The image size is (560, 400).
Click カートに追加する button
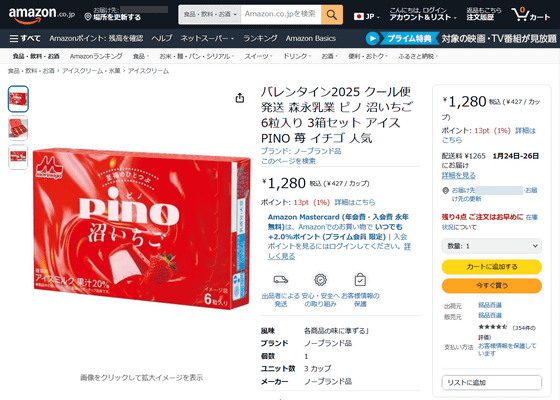(x=491, y=267)
